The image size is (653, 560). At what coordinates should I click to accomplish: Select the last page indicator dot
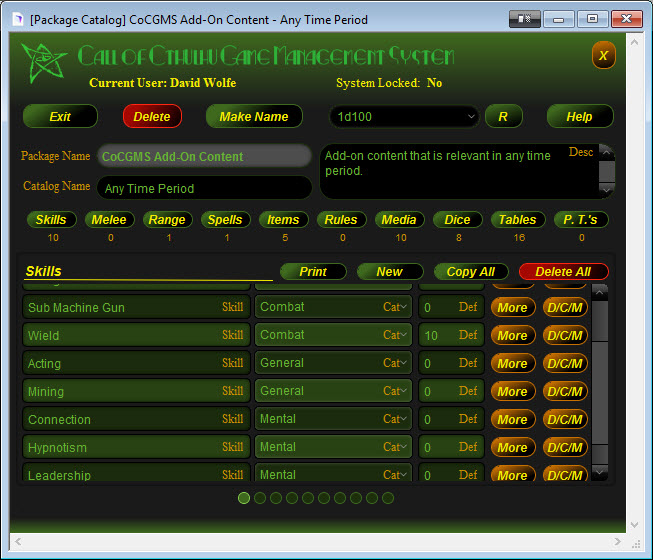(x=388, y=498)
